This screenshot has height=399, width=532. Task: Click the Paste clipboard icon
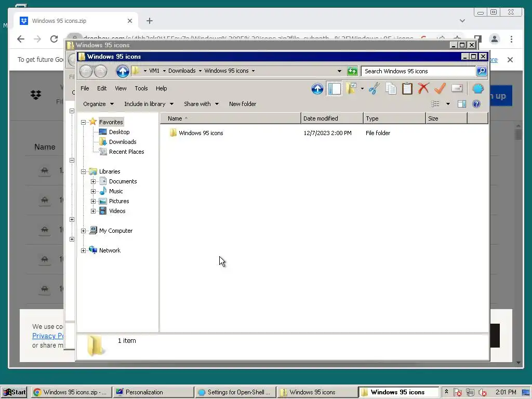pyautogui.click(x=407, y=89)
